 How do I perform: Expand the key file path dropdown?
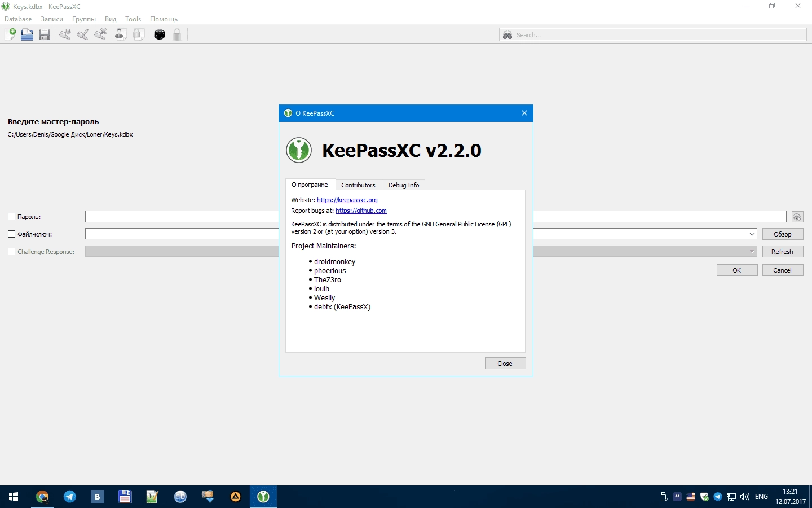pos(752,234)
